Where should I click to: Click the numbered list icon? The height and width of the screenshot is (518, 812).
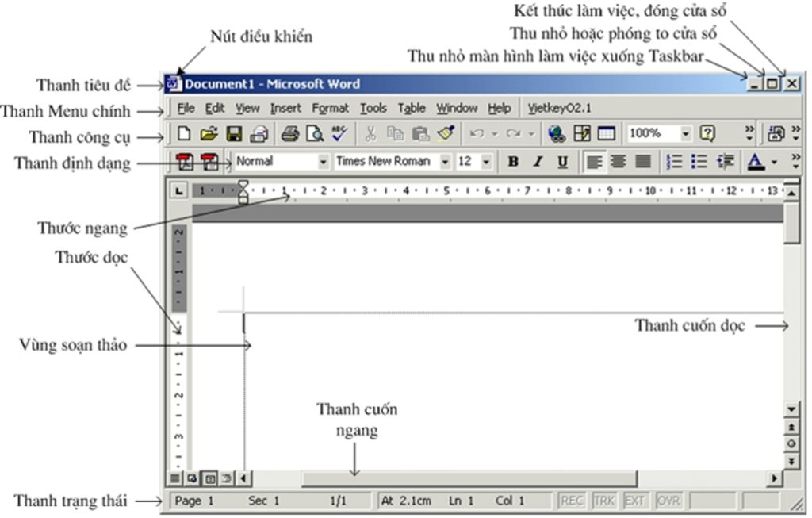tap(674, 162)
